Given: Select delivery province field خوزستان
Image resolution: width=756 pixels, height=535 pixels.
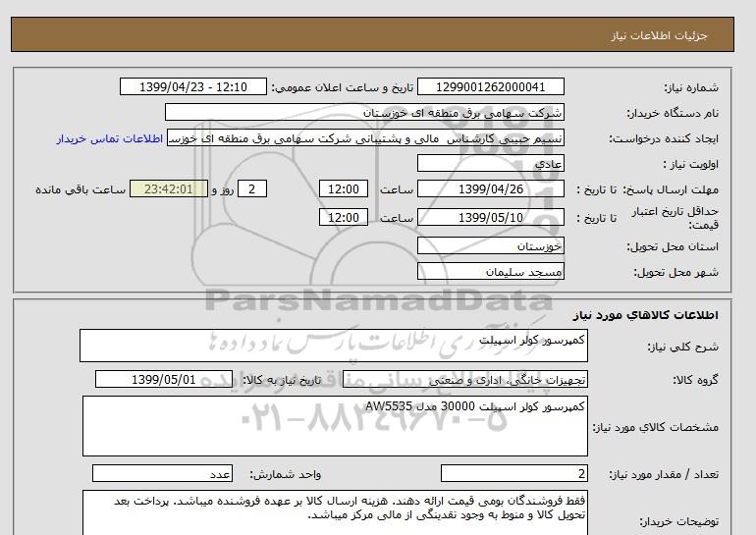Looking at the screenshot, I should 490,245.
